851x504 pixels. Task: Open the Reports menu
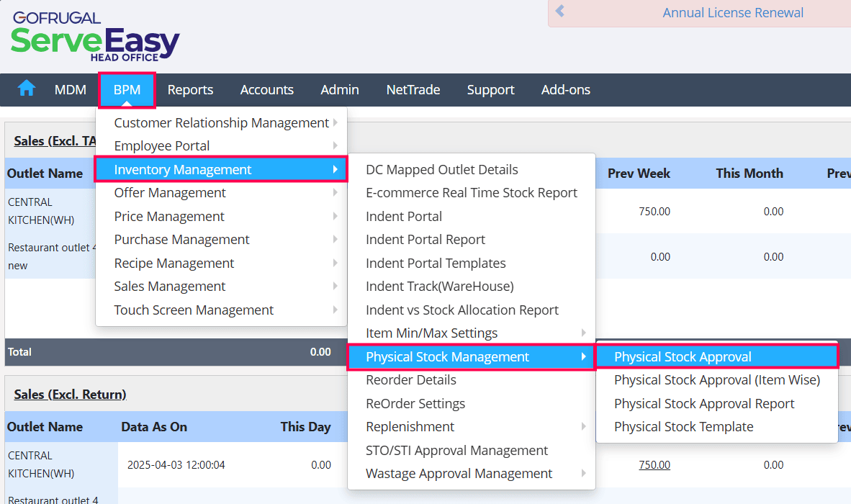coord(190,90)
